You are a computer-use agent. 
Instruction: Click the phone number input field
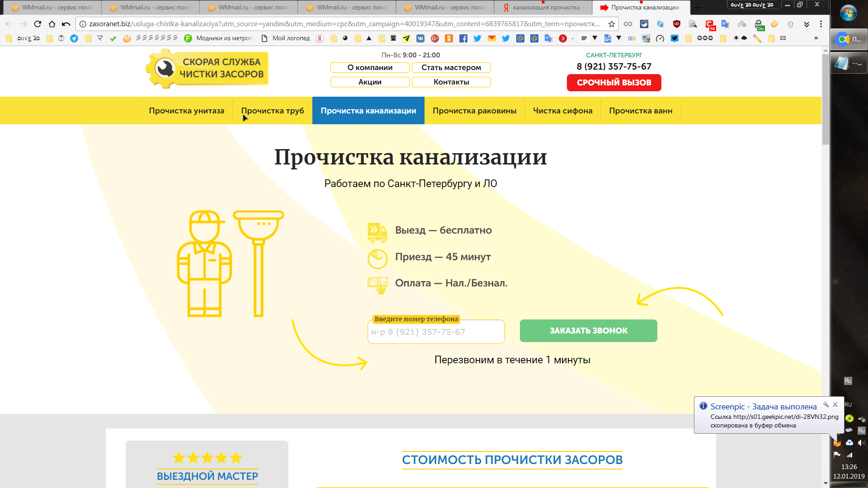(436, 332)
